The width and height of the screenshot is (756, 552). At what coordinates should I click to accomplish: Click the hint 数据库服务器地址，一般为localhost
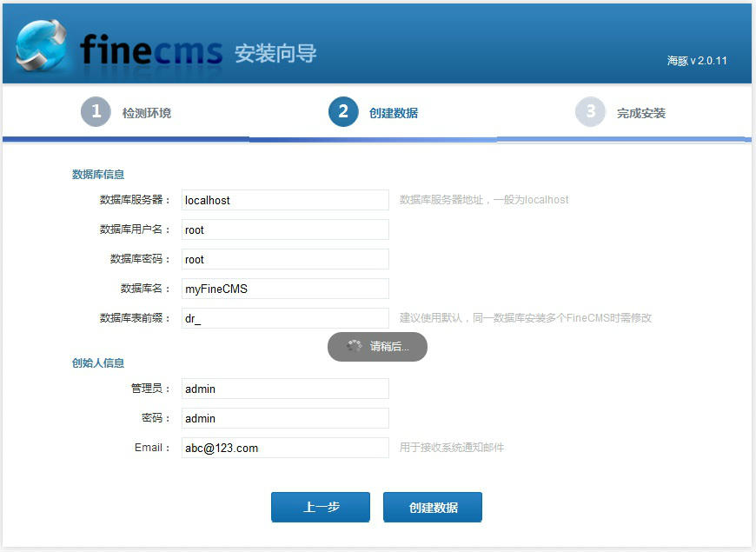point(484,200)
